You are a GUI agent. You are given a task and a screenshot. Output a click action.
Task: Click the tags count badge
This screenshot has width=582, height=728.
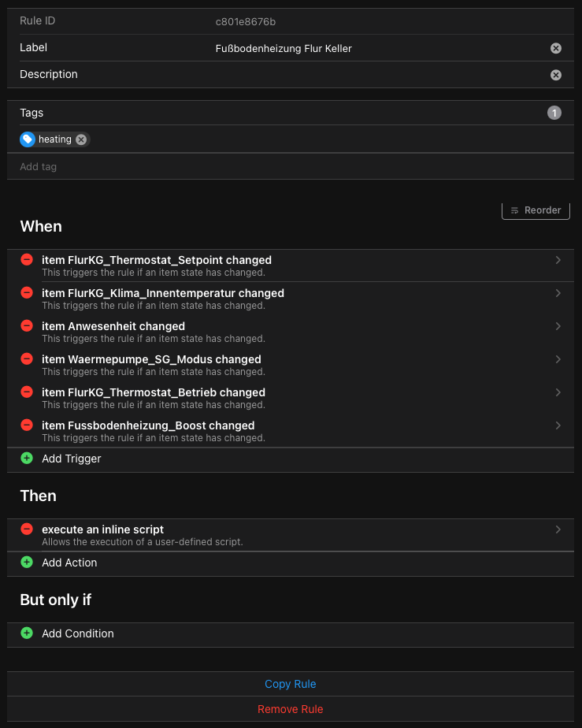(554, 113)
